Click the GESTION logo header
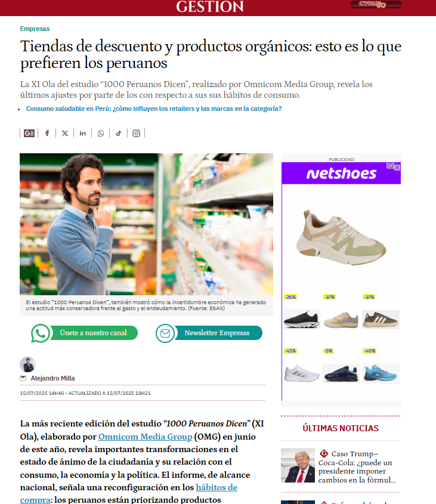436x504 pixels. [210, 7]
